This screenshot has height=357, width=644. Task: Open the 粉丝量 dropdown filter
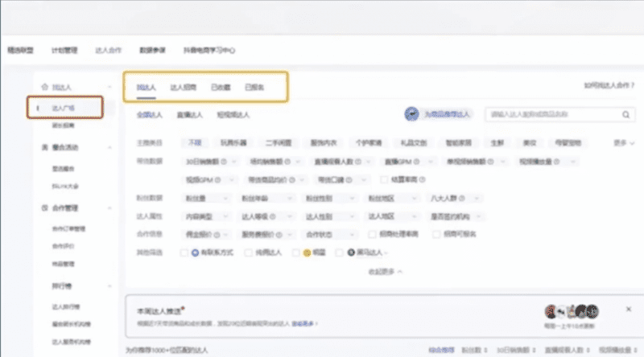click(x=208, y=198)
